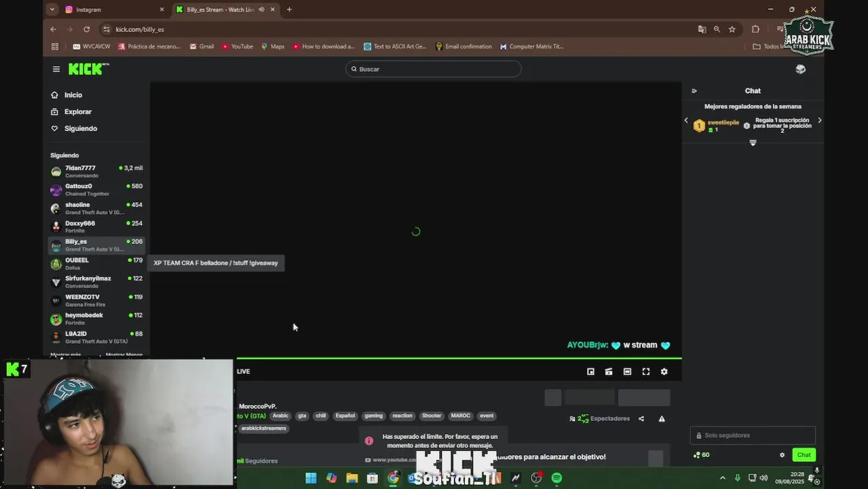Click sweetiepile in top gifters

tap(723, 123)
